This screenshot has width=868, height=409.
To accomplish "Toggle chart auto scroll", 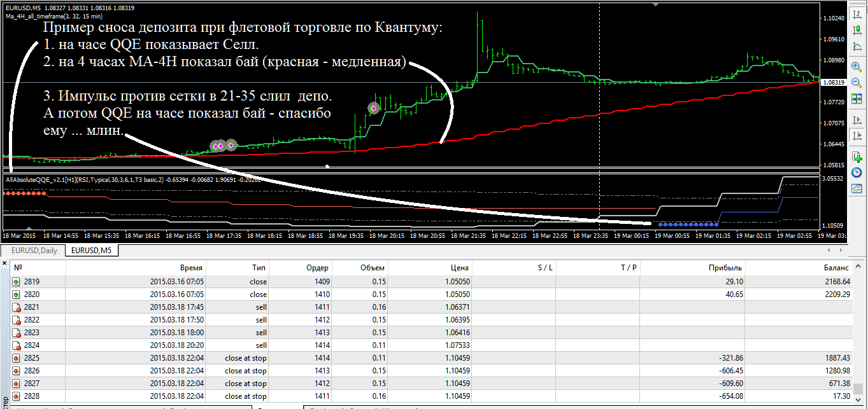I will [x=857, y=120].
